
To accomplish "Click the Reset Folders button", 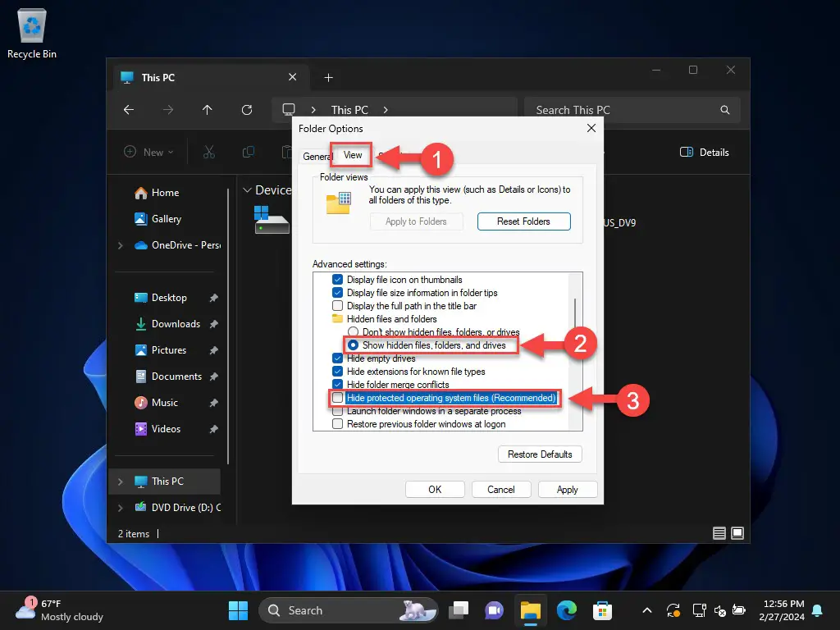I will point(523,221).
